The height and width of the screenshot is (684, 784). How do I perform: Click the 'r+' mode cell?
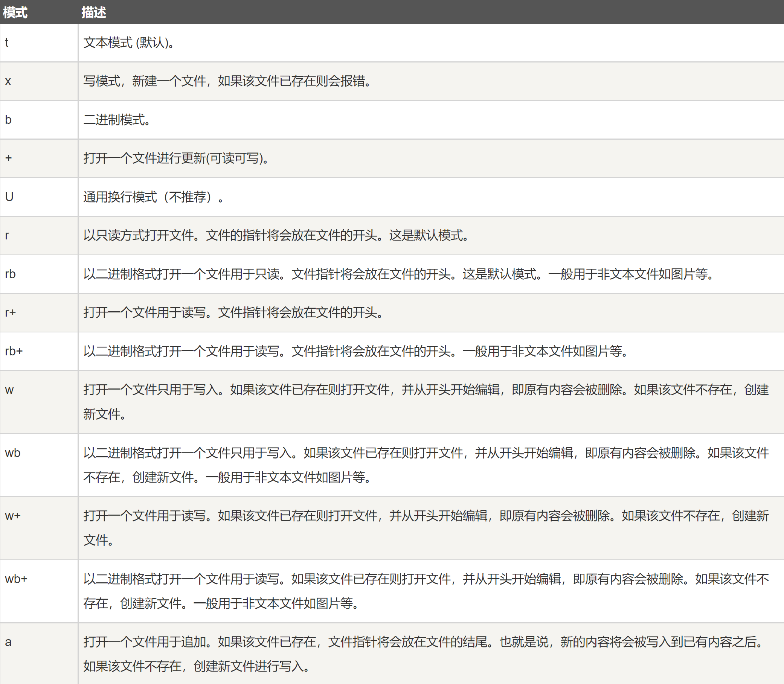pyautogui.click(x=10, y=312)
